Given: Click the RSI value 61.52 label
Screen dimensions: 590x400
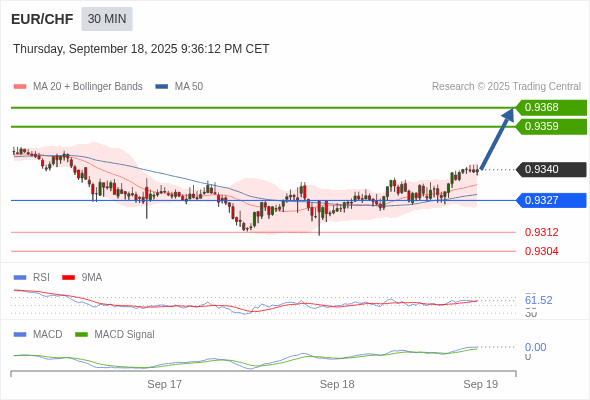Looking at the screenshot, I should tap(538, 300).
